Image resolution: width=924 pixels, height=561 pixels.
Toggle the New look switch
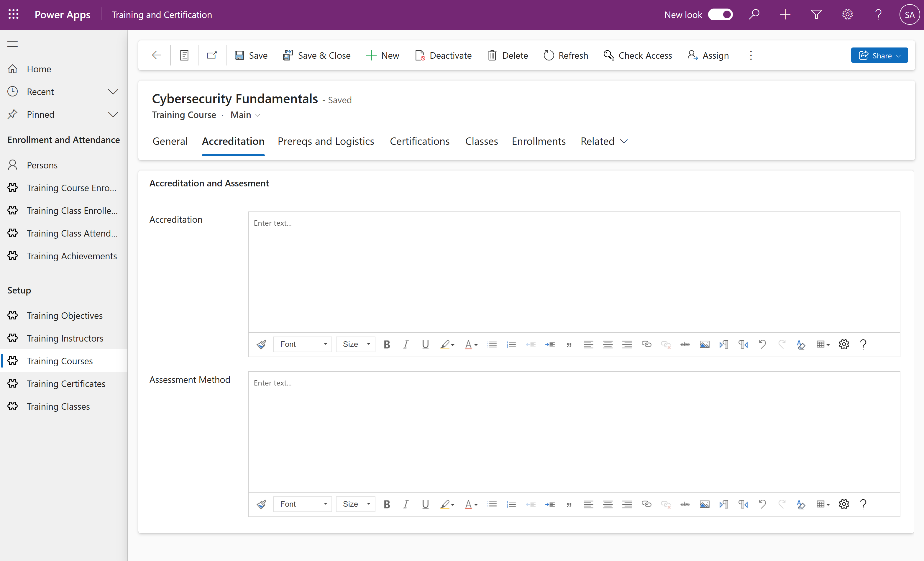pyautogui.click(x=720, y=15)
